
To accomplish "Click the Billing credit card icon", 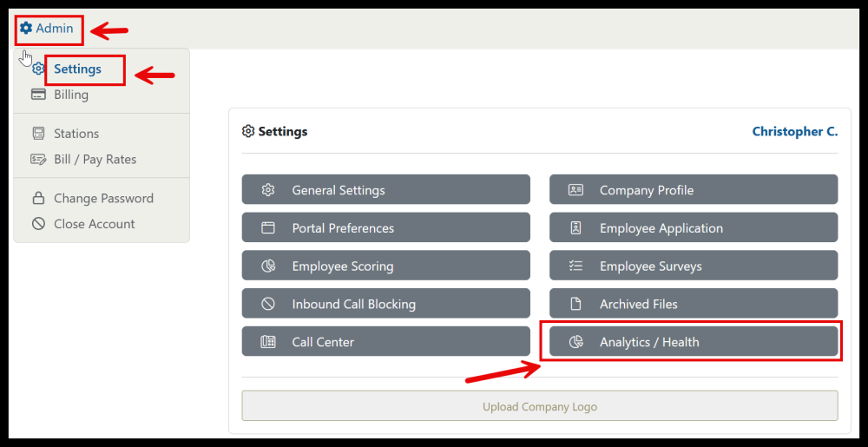I will point(38,95).
